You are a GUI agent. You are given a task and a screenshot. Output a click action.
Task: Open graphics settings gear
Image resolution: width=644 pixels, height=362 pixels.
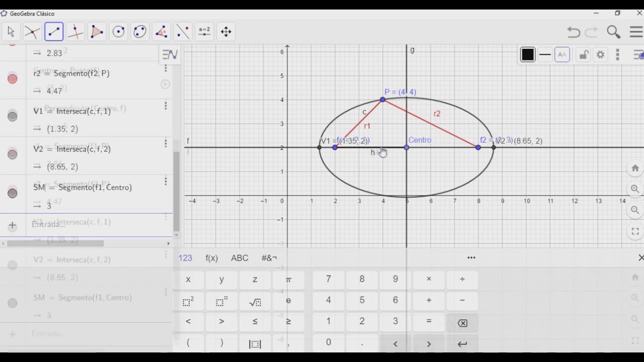(600, 55)
